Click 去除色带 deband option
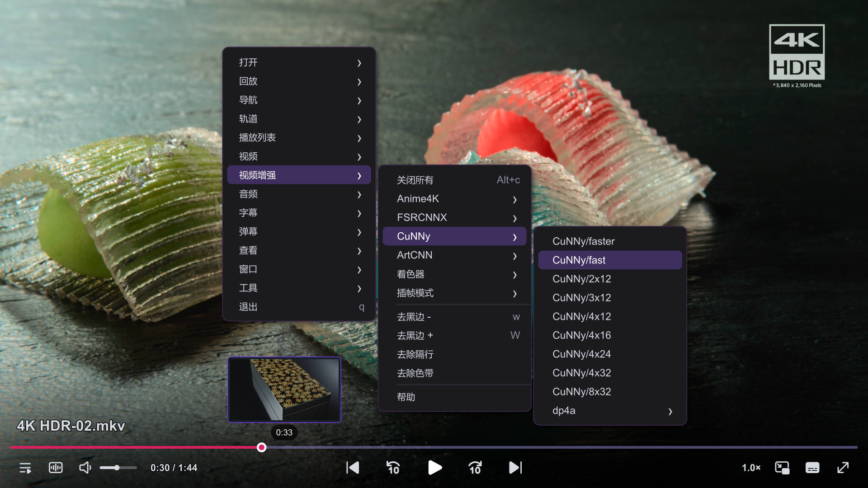 pos(454,373)
